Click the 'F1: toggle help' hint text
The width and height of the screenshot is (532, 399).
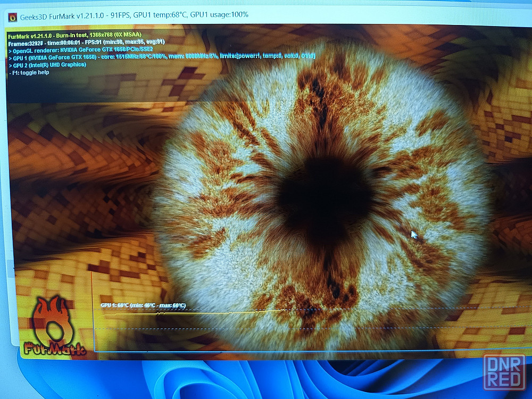(29, 72)
